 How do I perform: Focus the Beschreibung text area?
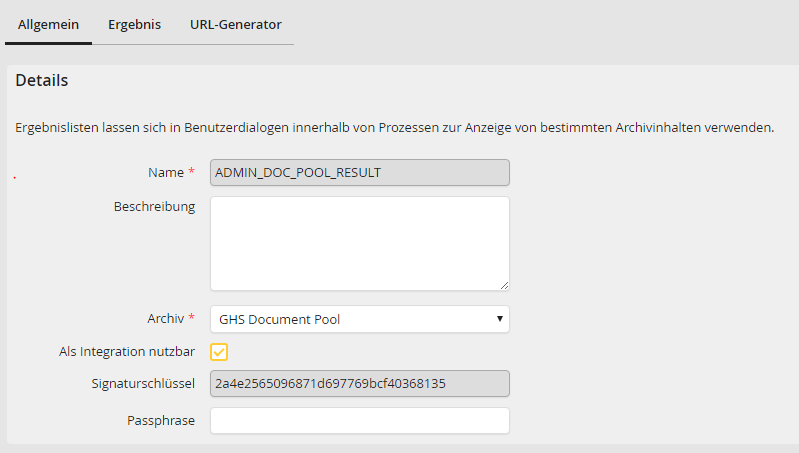coord(359,243)
